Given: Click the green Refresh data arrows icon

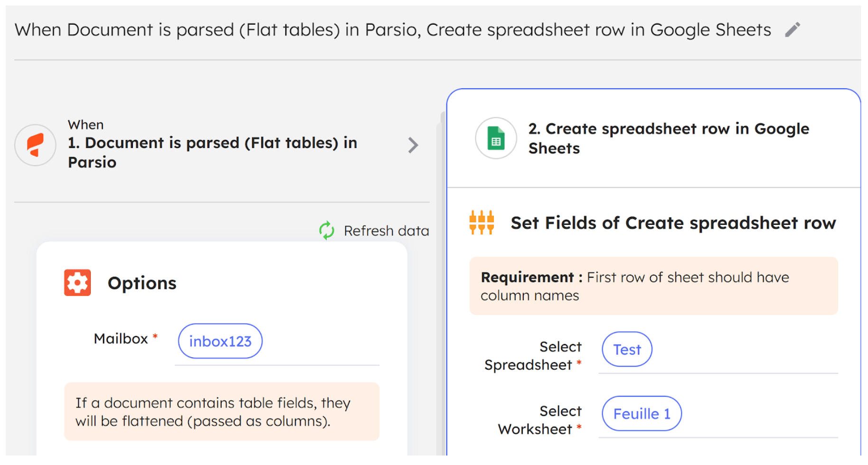Looking at the screenshot, I should 327,231.
